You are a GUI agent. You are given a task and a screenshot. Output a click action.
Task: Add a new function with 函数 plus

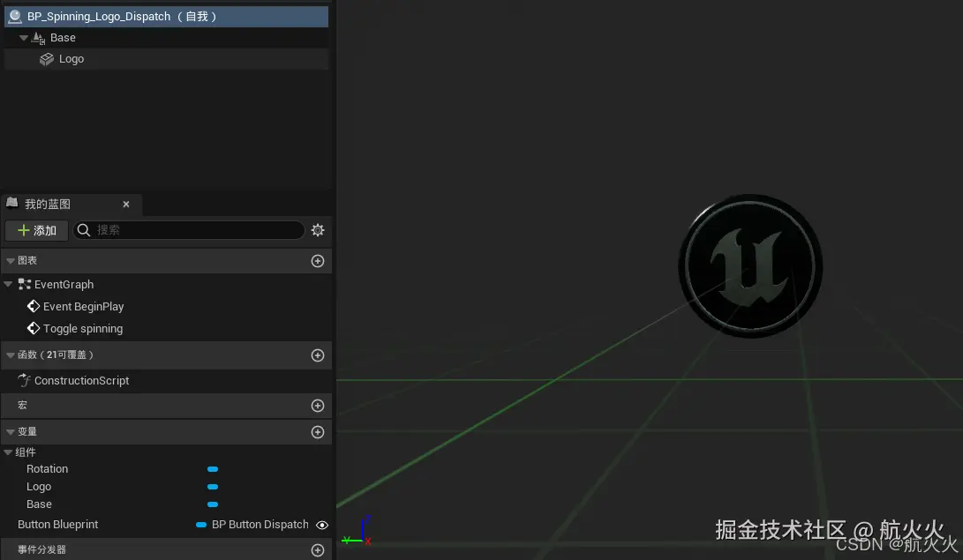tap(318, 355)
